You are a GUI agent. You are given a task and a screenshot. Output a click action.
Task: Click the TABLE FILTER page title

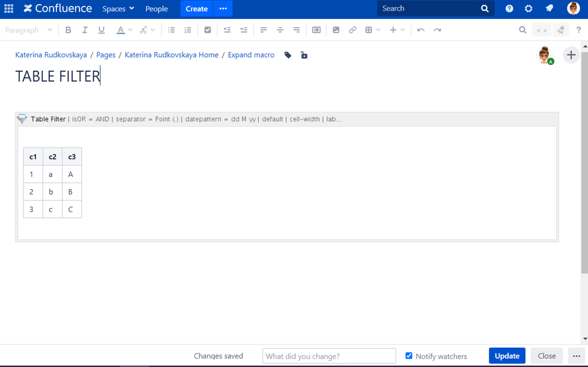click(58, 76)
